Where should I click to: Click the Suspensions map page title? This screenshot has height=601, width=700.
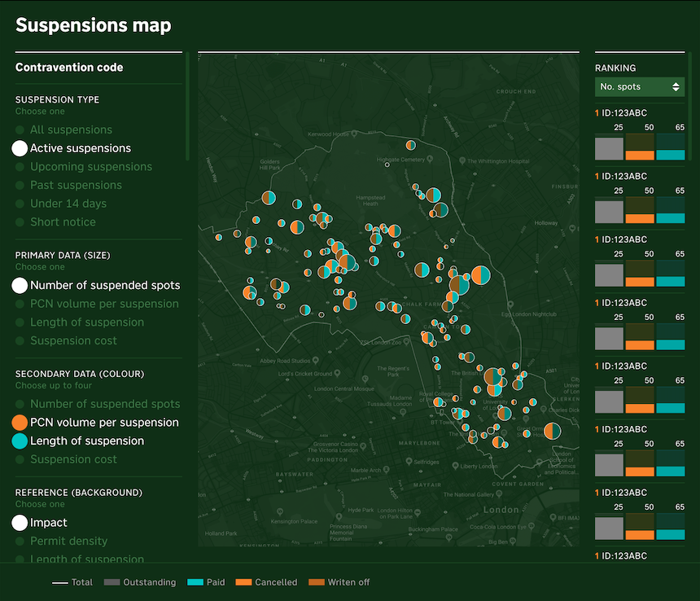[x=94, y=25]
